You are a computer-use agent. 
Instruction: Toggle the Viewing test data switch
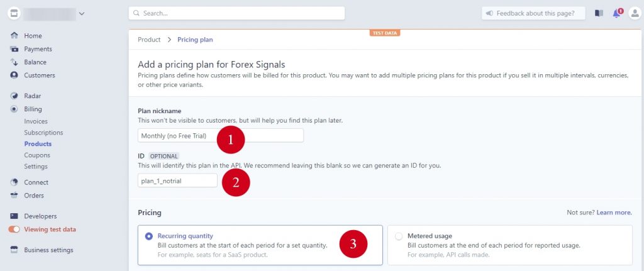click(x=14, y=230)
